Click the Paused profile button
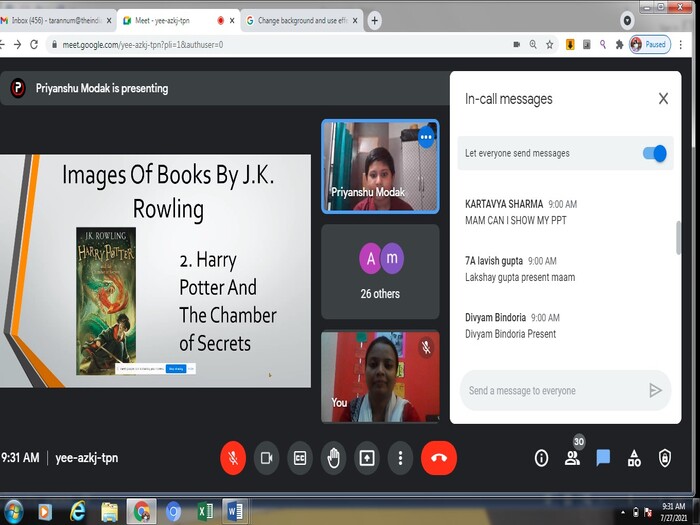 point(650,45)
